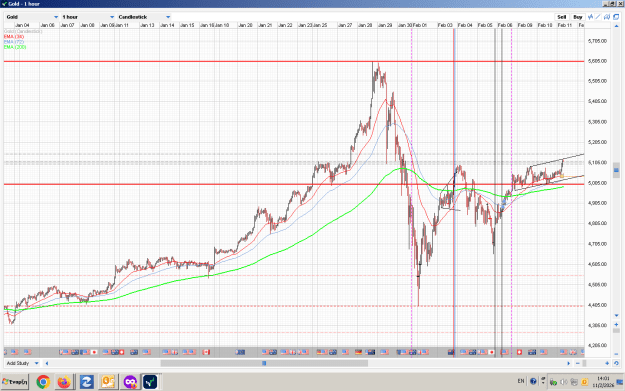Click the 4,205.00 price axis label

click(597, 346)
